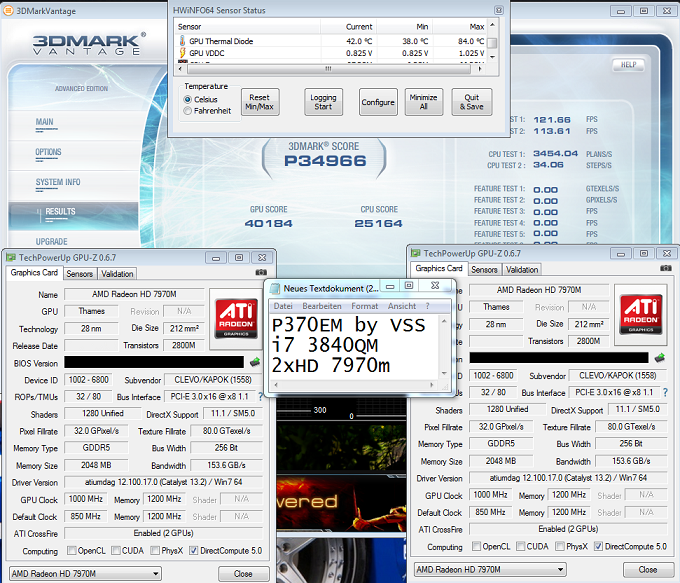Click right GPU-Z title bar app icon

pos(416,253)
